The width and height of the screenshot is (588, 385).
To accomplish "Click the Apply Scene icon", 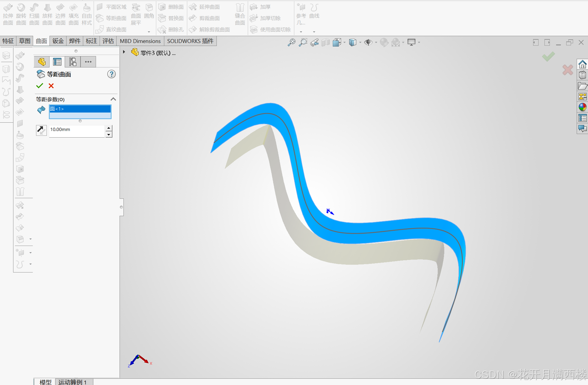I will (x=396, y=42).
